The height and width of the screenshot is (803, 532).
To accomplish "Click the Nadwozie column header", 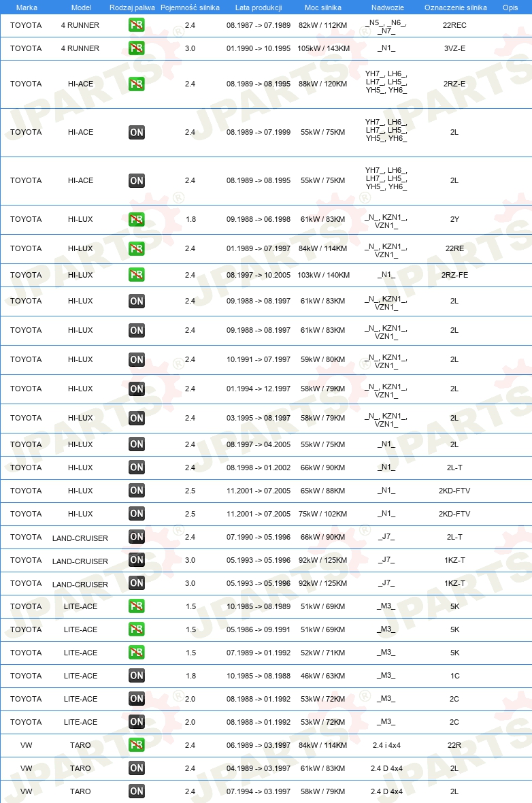I will [388, 7].
